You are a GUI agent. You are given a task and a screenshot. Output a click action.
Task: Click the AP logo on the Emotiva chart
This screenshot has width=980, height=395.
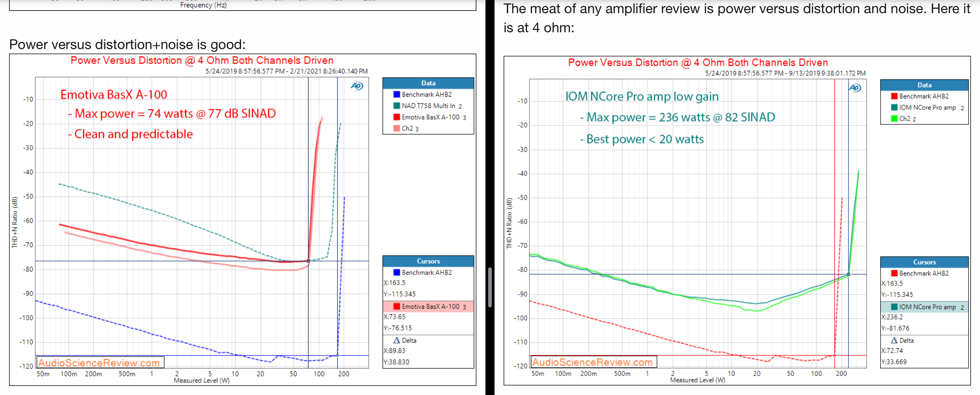coord(357,86)
